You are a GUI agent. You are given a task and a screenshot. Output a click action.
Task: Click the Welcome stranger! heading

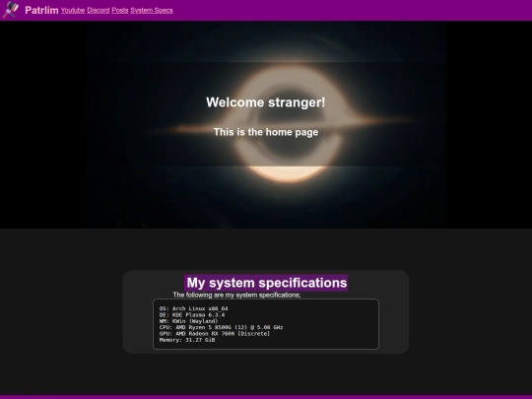[x=266, y=102]
